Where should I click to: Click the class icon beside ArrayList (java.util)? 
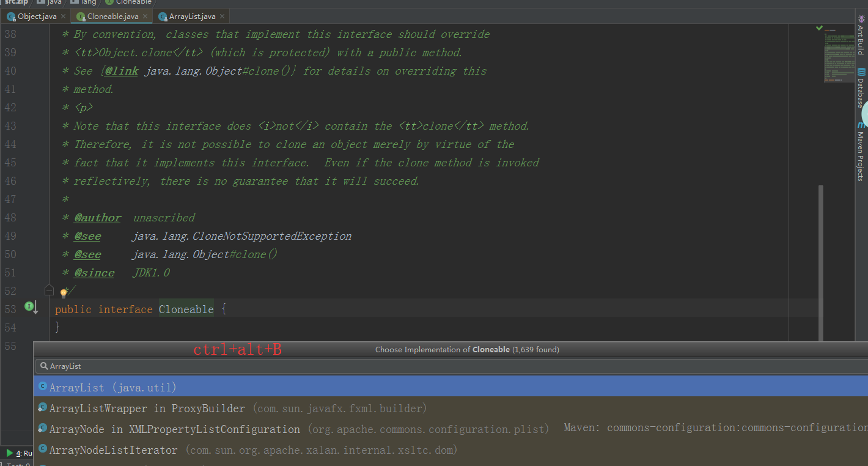click(x=42, y=386)
